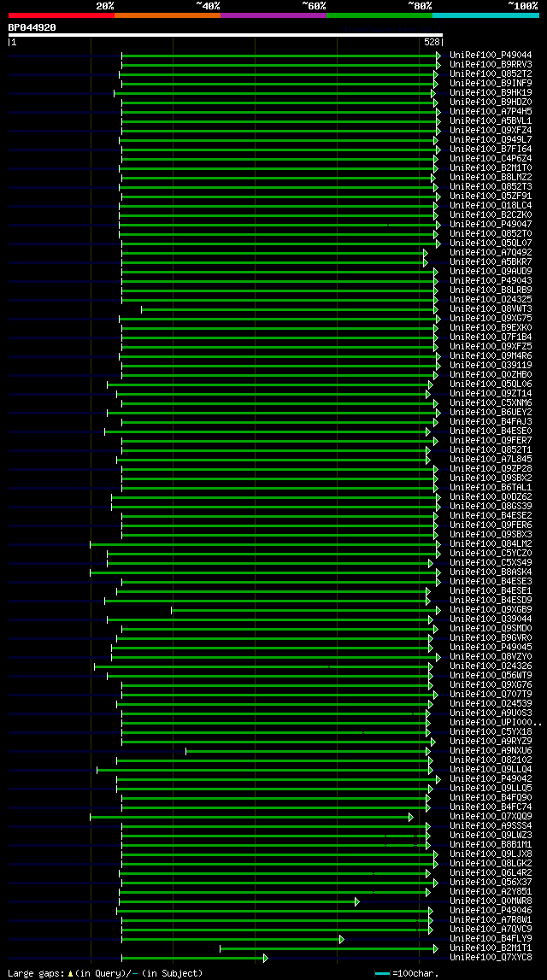Viewport: 547px width, 980px height.
Task: Select the UniRef100_Q7XQQ9 label
Action: coord(491,817)
